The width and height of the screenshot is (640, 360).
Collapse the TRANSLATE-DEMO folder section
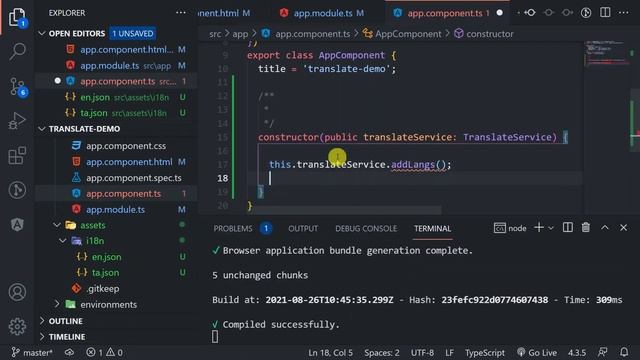coord(42,129)
